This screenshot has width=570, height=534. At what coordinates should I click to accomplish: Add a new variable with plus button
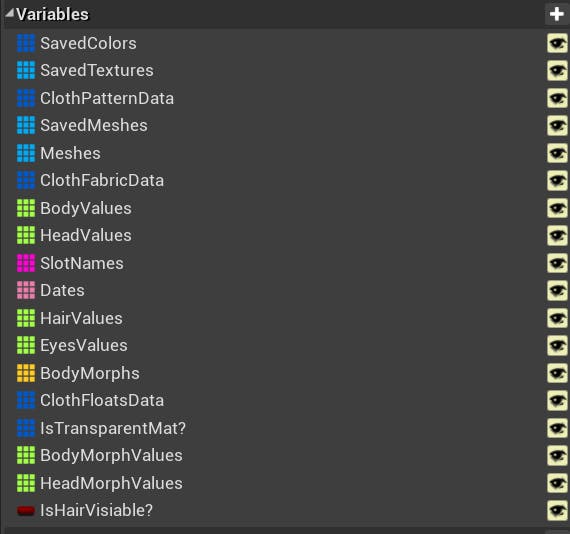557,15
